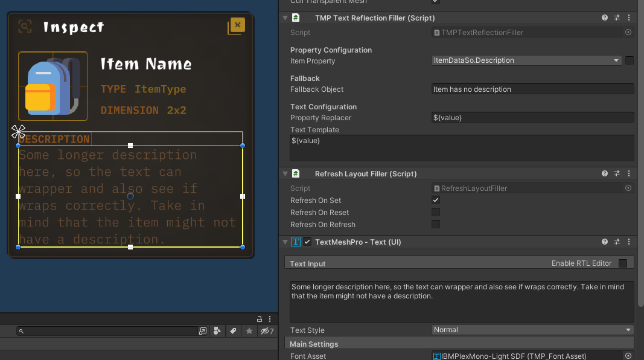Viewport: 644px width, 360px height.
Task: Open presets for TMP Text Reflection Filler
Action: [617, 18]
